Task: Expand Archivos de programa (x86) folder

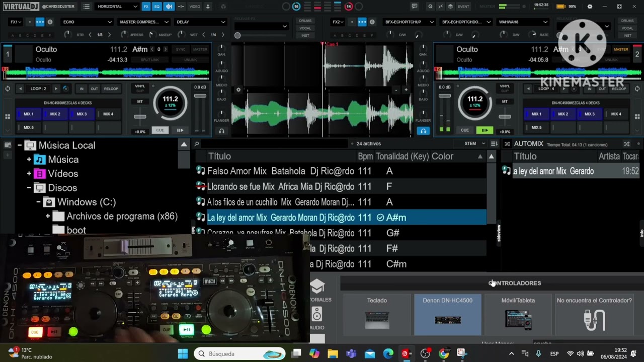Action: pos(48,216)
